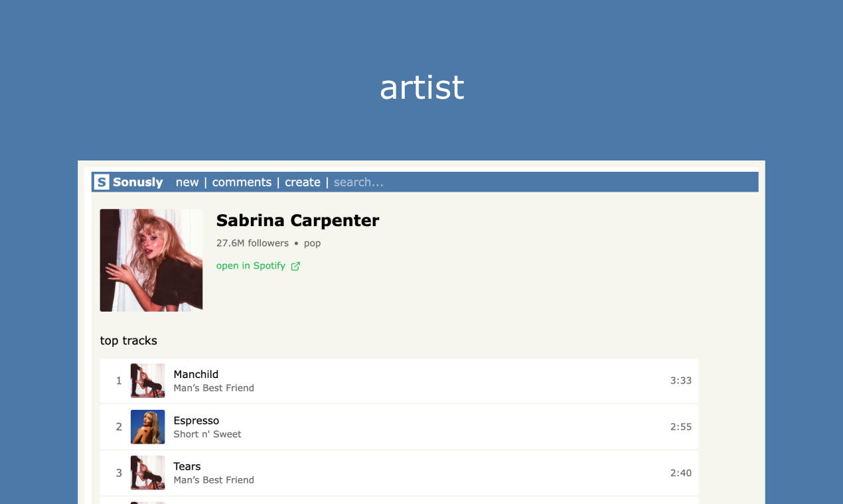Screen dimensions: 843x504
Task: Select "create" in the top navigation bar
Action: point(303,182)
